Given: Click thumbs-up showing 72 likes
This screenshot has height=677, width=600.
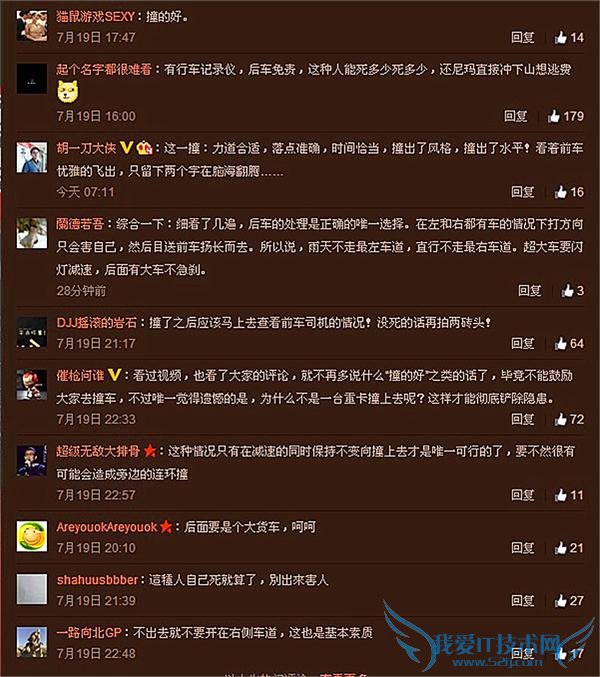Looking at the screenshot, I should point(568,419).
